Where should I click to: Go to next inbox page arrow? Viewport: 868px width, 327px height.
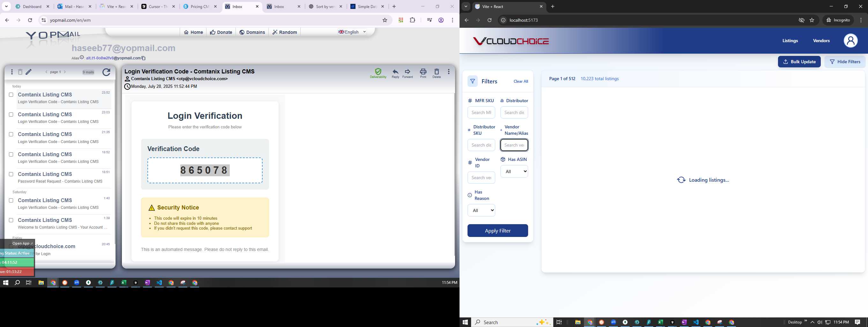pos(65,72)
